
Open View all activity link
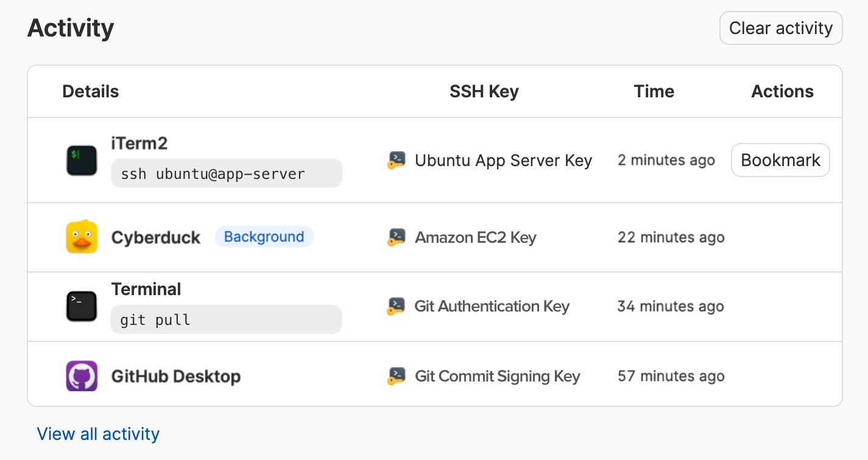98,434
